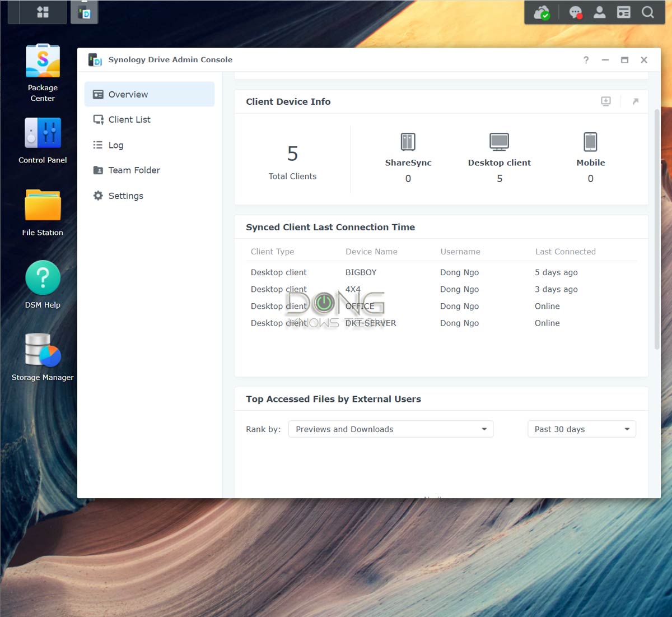Open the Previews and Downloads rank dropdown

390,429
